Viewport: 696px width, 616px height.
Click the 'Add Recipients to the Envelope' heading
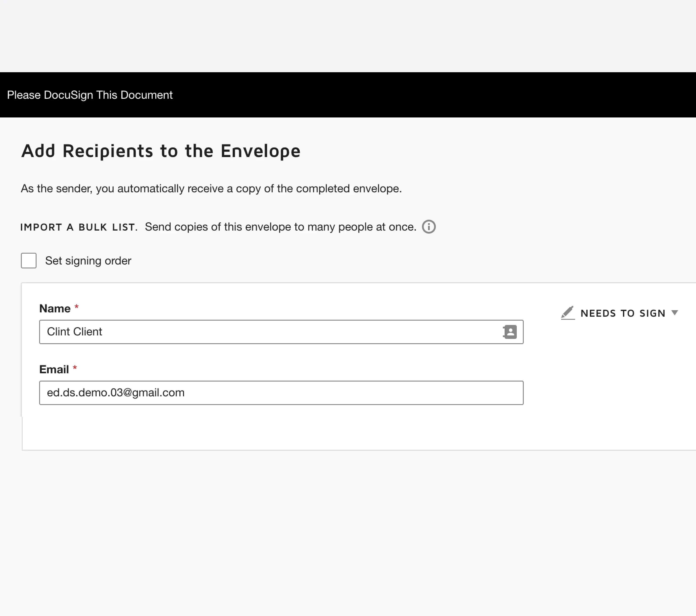161,151
